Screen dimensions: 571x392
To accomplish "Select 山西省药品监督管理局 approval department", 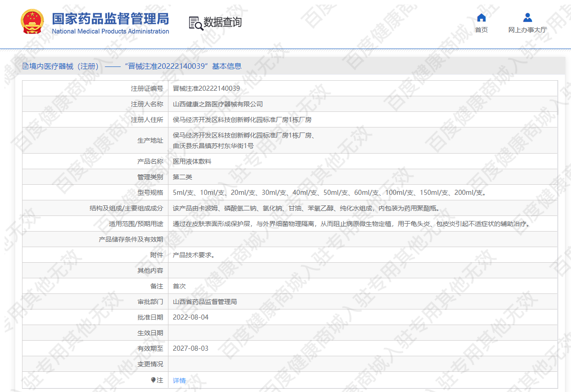I will [x=205, y=302].
